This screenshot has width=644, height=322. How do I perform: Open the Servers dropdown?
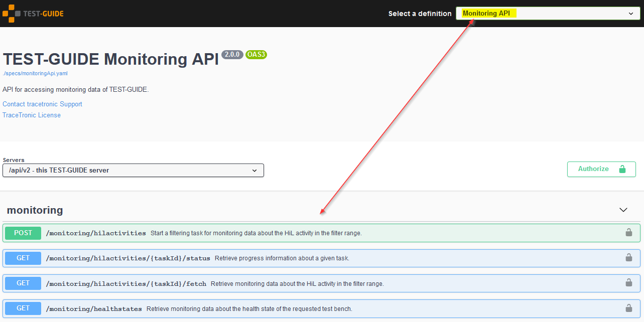click(x=133, y=170)
